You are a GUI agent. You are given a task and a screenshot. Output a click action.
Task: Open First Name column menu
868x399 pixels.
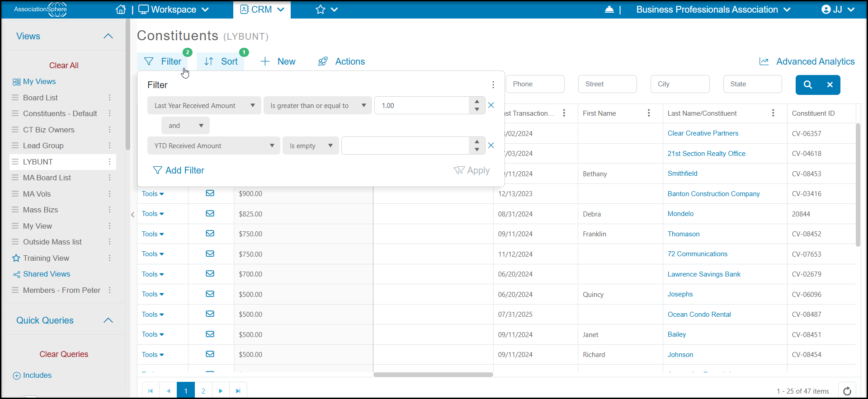click(x=649, y=113)
